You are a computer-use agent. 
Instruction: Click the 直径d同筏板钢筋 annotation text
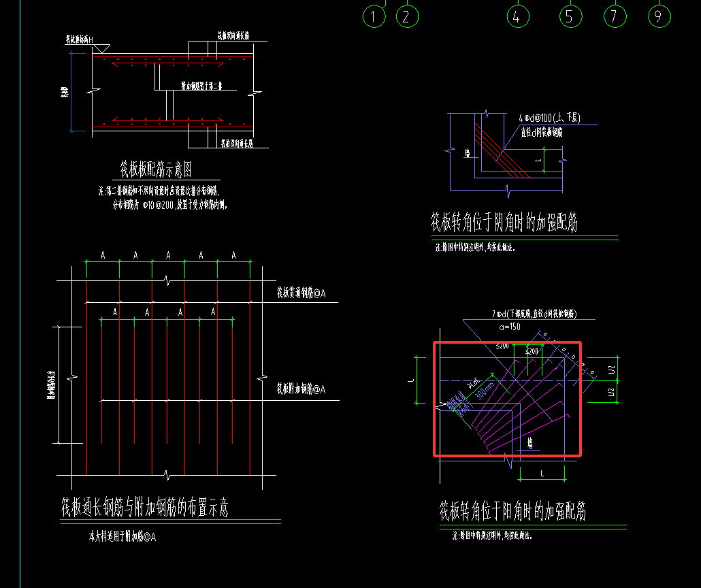pyautogui.click(x=541, y=132)
